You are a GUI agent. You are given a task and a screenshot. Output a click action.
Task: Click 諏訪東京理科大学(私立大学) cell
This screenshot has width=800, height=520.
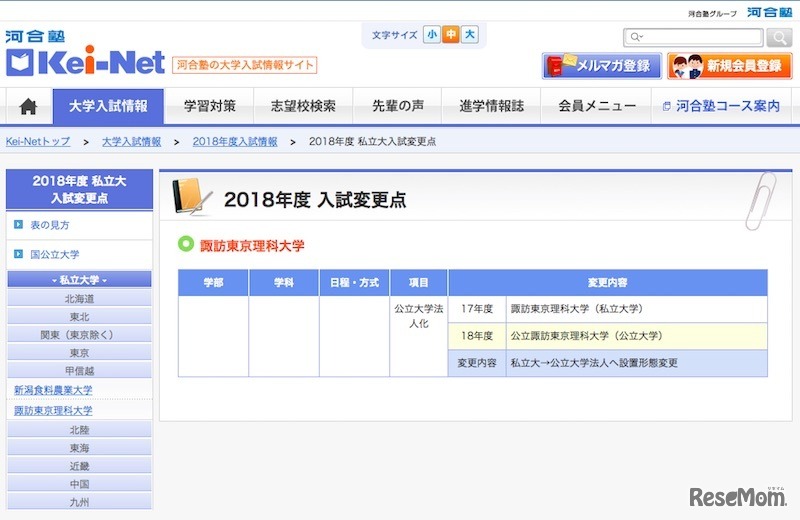636,309
